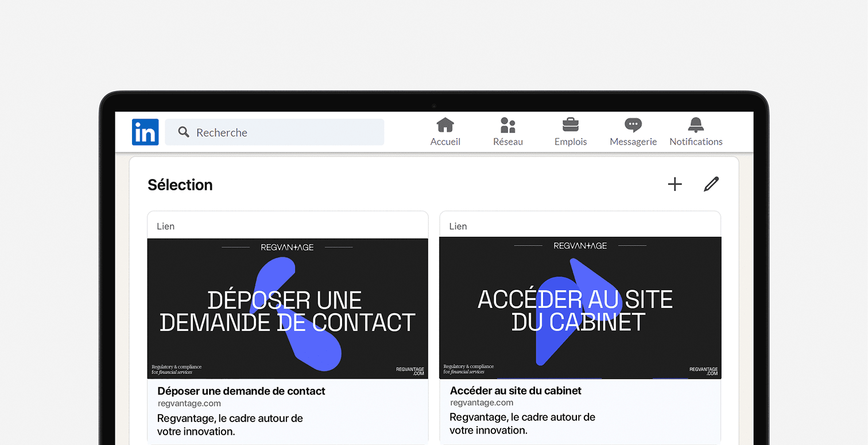Click the 'Déposer une demande de contact' link title
This screenshot has height=445, width=868.
point(241,391)
